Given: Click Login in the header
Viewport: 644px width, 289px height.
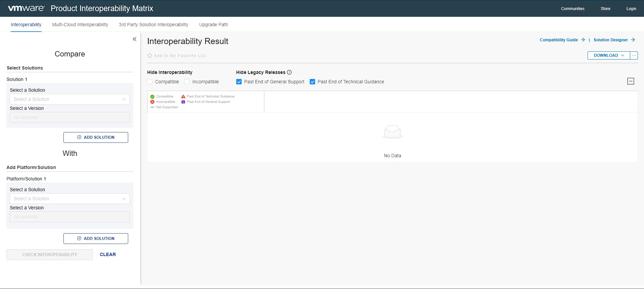Looking at the screenshot, I should pyautogui.click(x=631, y=9).
